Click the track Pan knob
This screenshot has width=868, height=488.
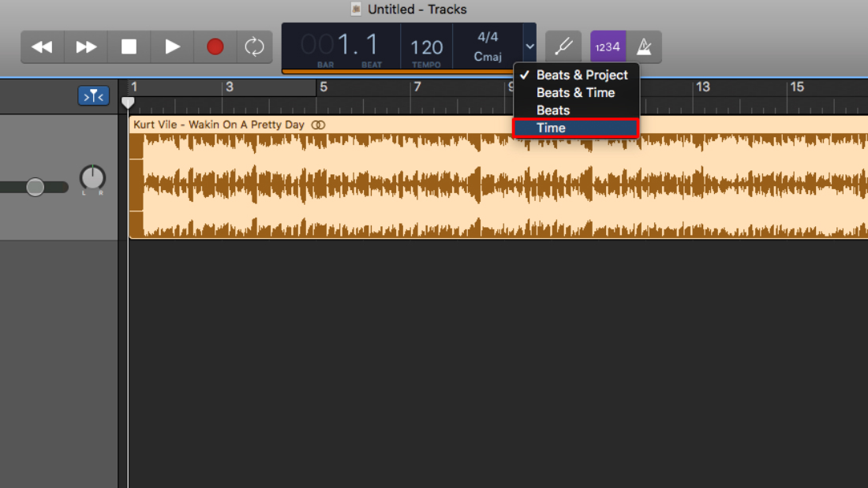(92, 177)
